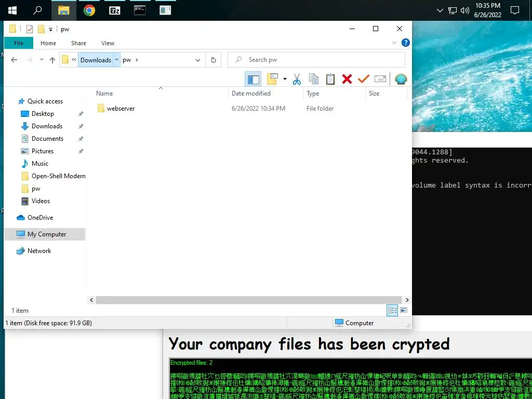The height and width of the screenshot is (399, 532).
Task: Open Google Chrome from the taskbar
Action: click(x=89, y=10)
